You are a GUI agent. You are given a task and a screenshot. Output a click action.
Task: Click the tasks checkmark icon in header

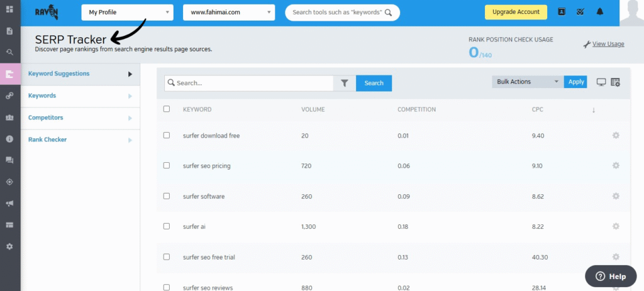coord(580,12)
